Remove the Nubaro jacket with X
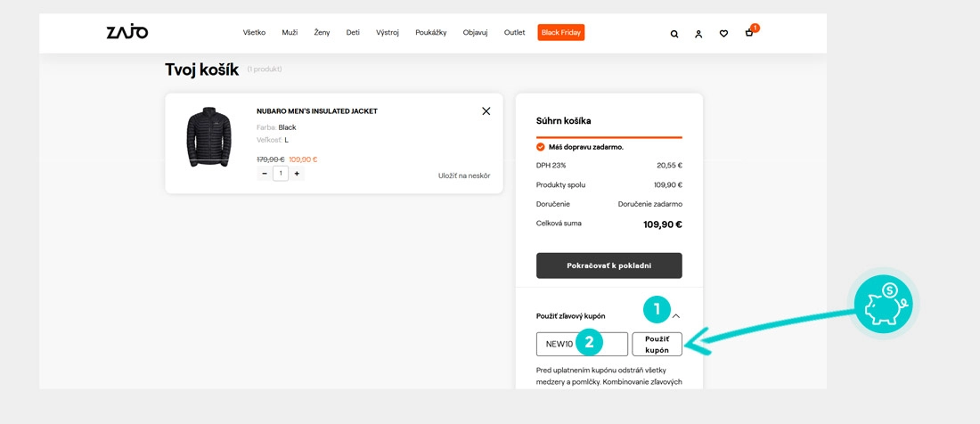The image size is (980, 424). (x=486, y=111)
